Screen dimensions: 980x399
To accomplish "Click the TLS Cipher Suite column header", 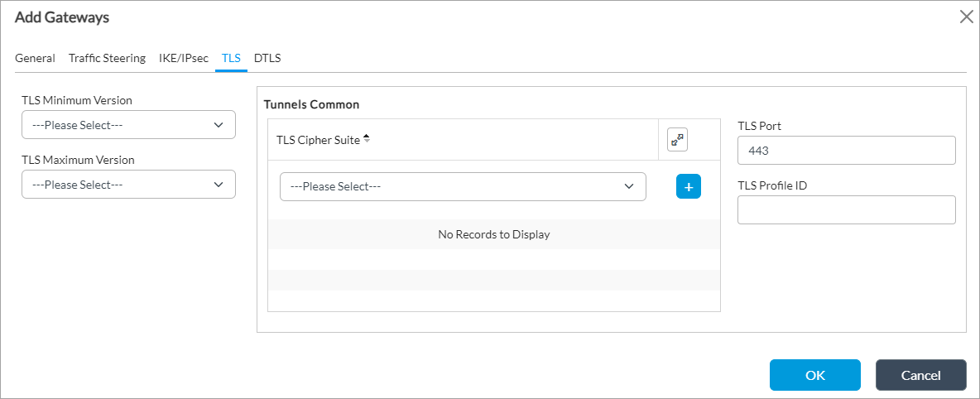I will coord(319,140).
